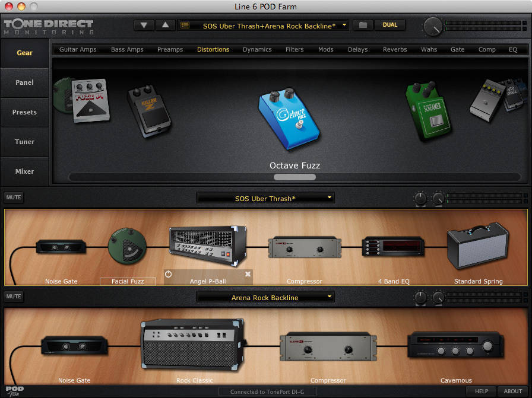Expand SOS Uber Thrash tone dropdown

(x=330, y=198)
